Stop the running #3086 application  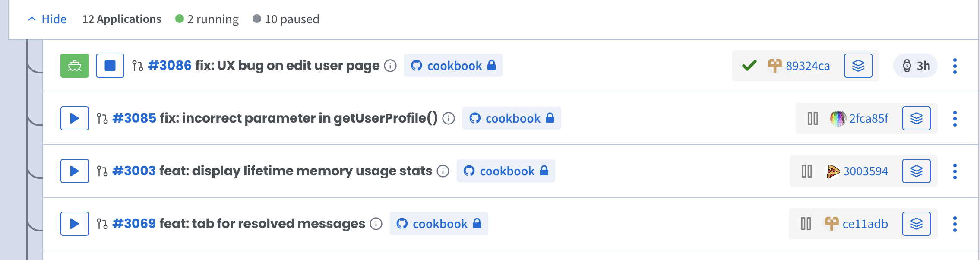(110, 66)
